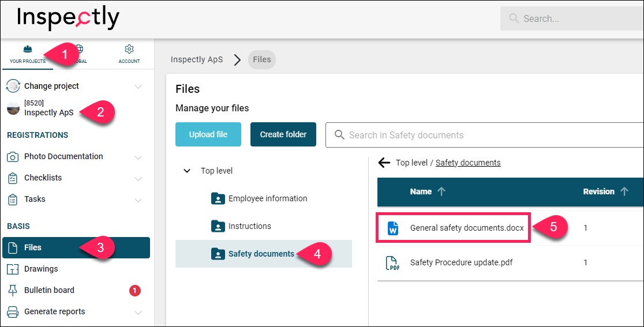Open General safety documents.docx

tap(467, 228)
